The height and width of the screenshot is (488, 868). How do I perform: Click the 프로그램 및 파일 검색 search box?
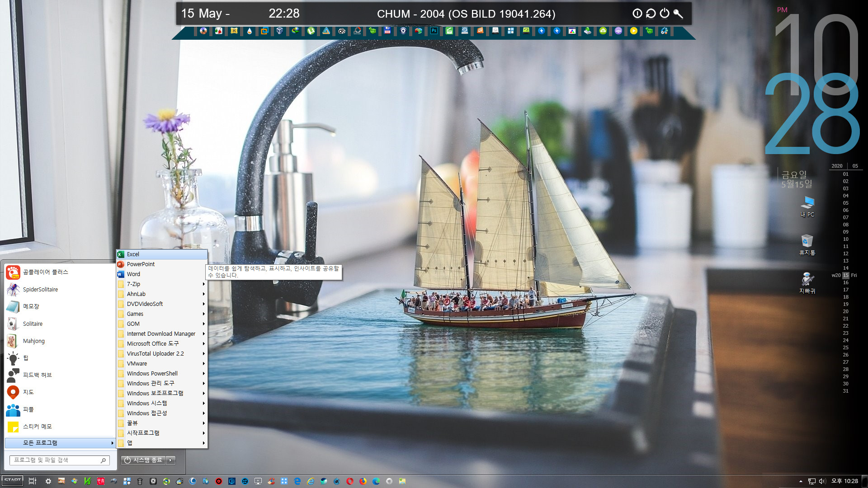pyautogui.click(x=60, y=460)
